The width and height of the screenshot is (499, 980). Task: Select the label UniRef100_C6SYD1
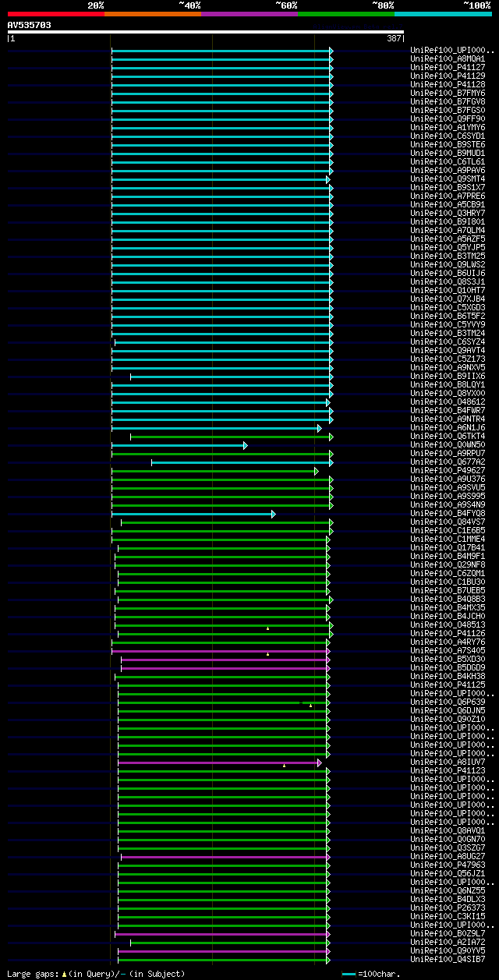pyautogui.click(x=448, y=136)
